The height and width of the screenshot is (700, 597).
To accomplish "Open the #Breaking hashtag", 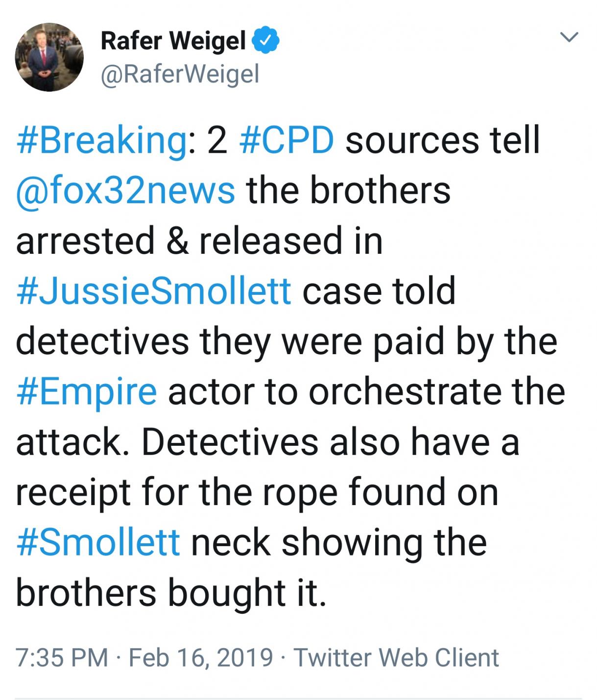I will pyautogui.click(x=100, y=140).
